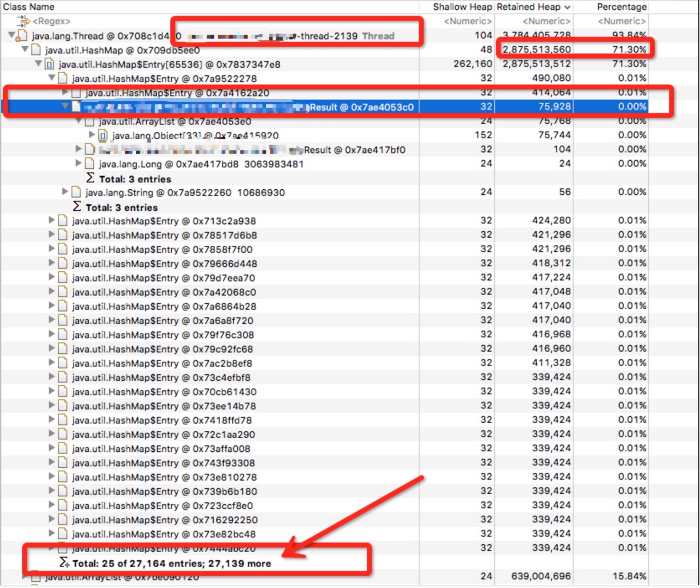Expand the HashMap$Entry @ 0x7a4162a20 node
This screenshot has height=588, width=700.
tap(65, 92)
